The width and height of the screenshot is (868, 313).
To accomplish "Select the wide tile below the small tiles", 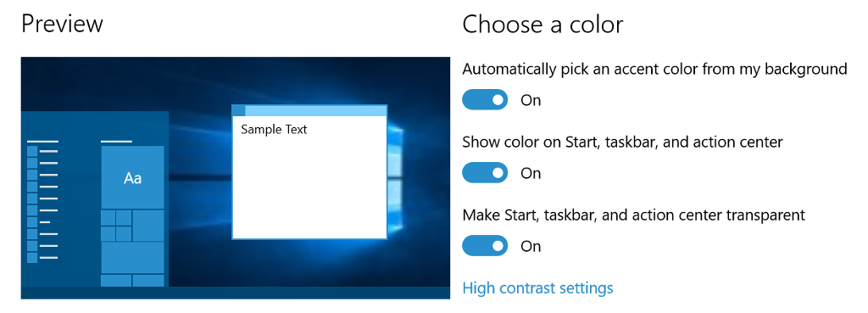I will tap(133, 258).
